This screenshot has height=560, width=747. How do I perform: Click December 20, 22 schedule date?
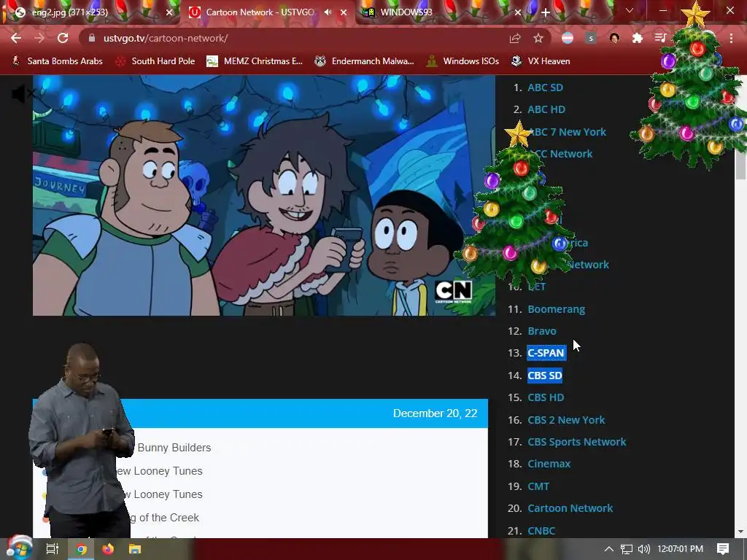tap(435, 413)
